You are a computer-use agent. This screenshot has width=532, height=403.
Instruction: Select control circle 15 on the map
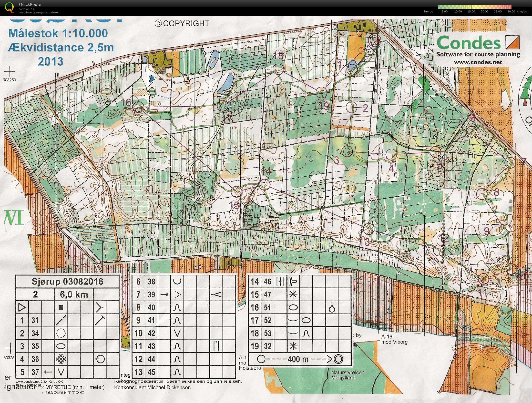236,192
